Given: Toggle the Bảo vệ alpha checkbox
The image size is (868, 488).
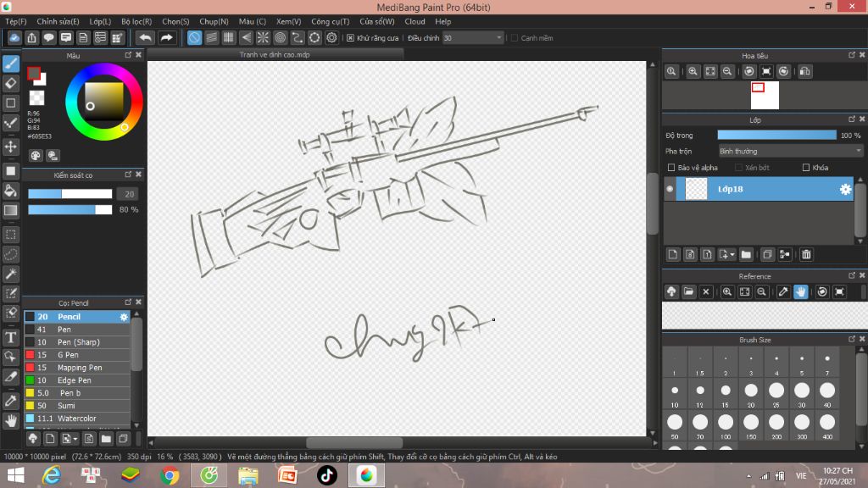Looking at the screenshot, I should 672,168.
